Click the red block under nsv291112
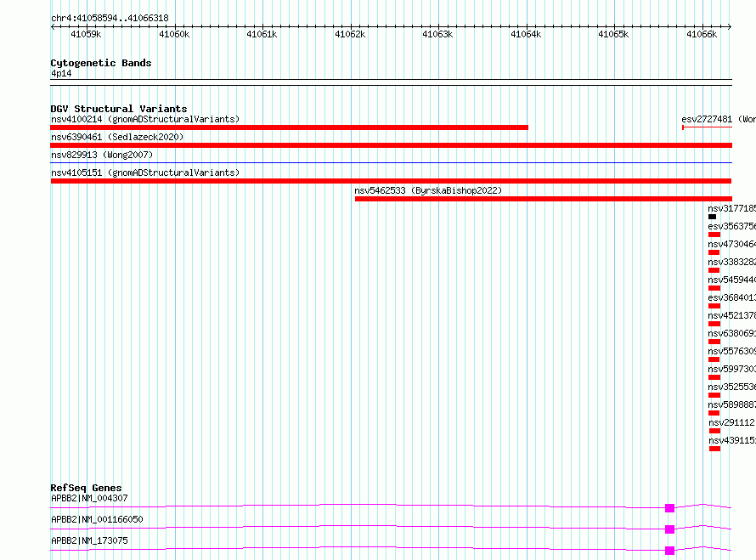The image size is (756, 560). pyautogui.click(x=714, y=431)
